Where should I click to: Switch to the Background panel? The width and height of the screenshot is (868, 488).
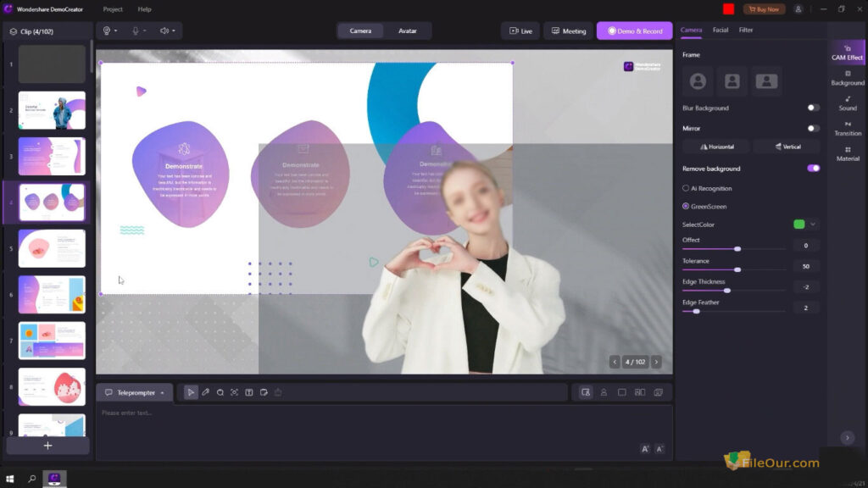tap(846, 78)
